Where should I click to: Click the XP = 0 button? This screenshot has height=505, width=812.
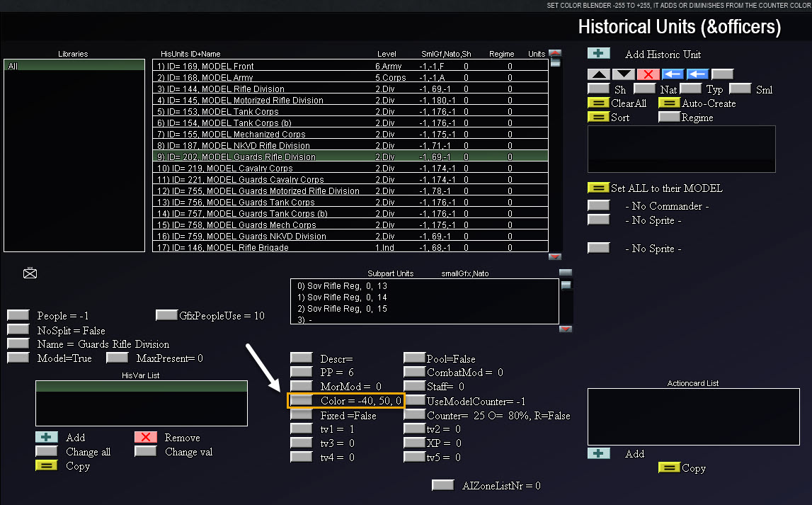(x=414, y=443)
